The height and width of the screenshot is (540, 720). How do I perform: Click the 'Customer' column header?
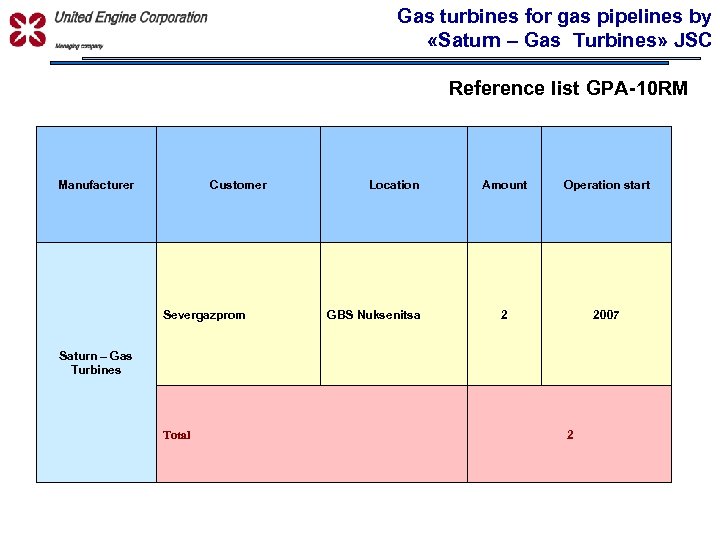pyautogui.click(x=238, y=185)
